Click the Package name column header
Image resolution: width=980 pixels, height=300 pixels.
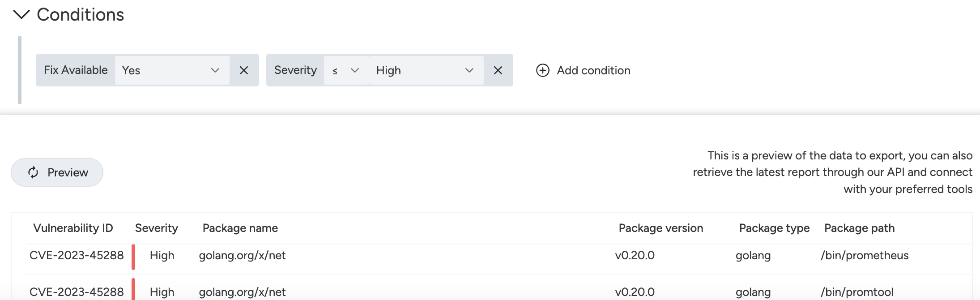[240, 228]
